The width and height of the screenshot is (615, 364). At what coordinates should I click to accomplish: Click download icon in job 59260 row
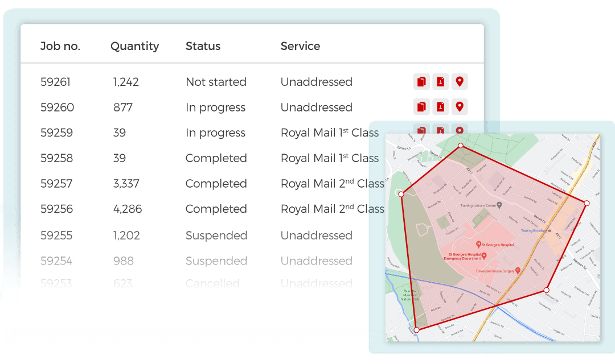440,107
